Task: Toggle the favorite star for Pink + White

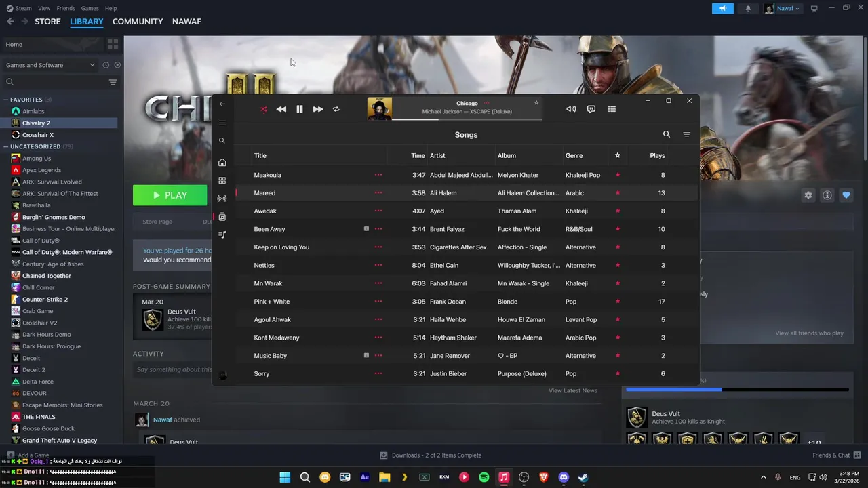Action: tap(617, 302)
